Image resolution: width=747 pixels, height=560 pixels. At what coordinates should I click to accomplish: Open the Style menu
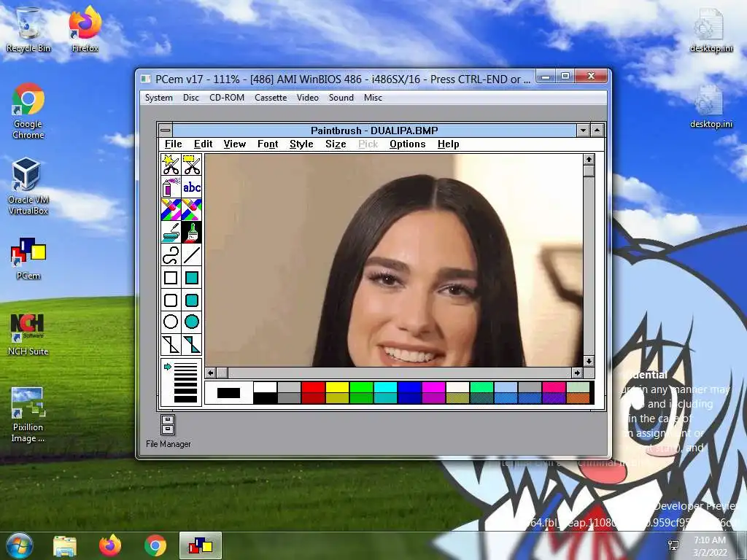pos(301,144)
